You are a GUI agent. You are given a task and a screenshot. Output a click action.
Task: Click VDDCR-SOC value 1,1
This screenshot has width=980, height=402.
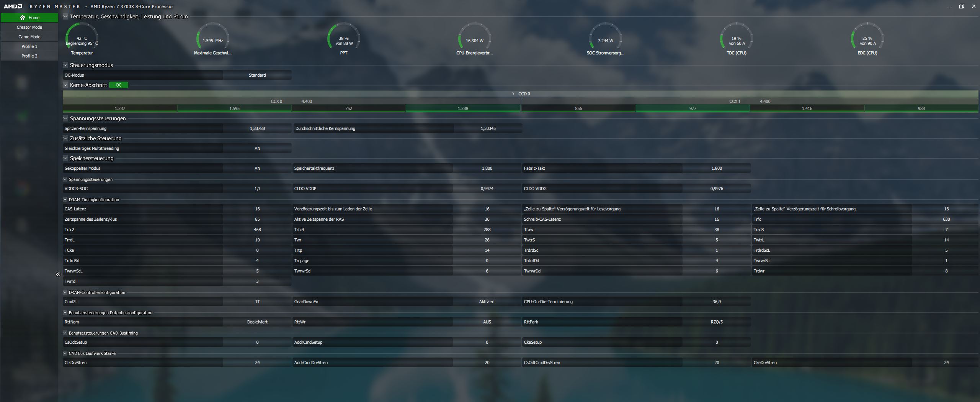tap(257, 189)
